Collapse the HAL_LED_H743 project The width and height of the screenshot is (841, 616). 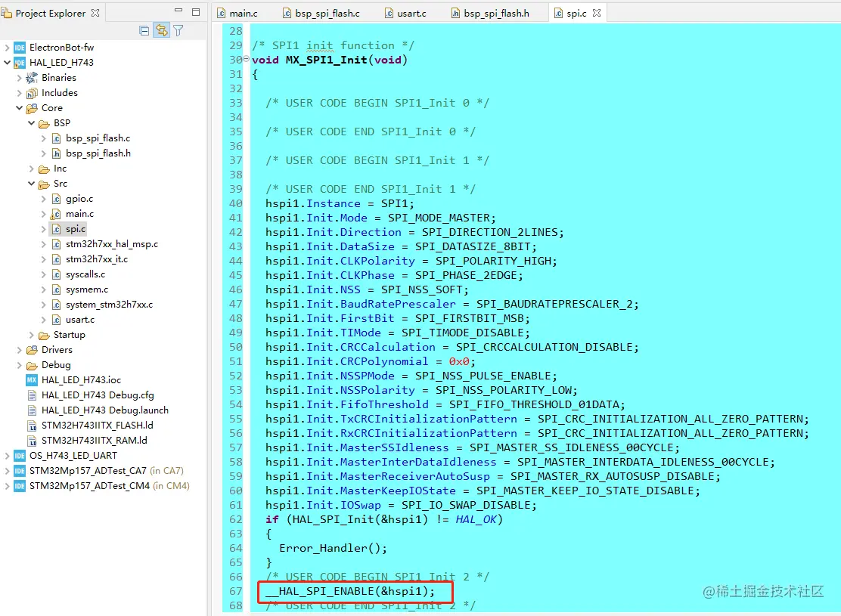pos(7,62)
